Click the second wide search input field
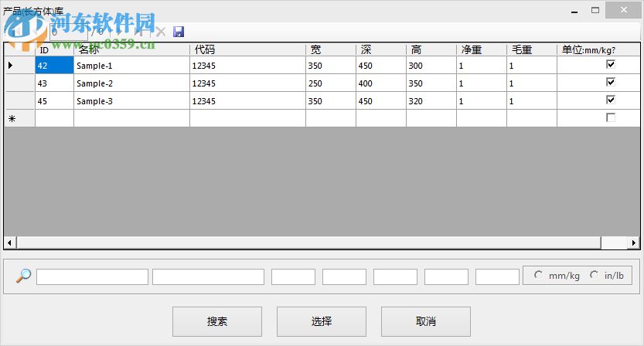 coord(208,276)
